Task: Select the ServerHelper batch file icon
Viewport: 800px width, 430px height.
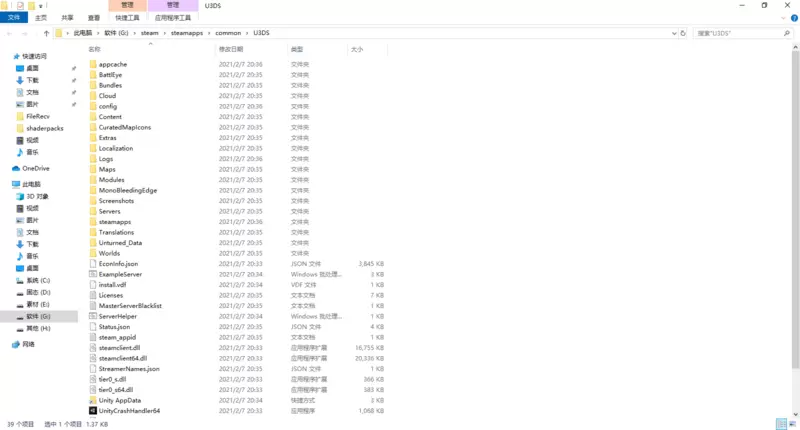Action: 93,316
